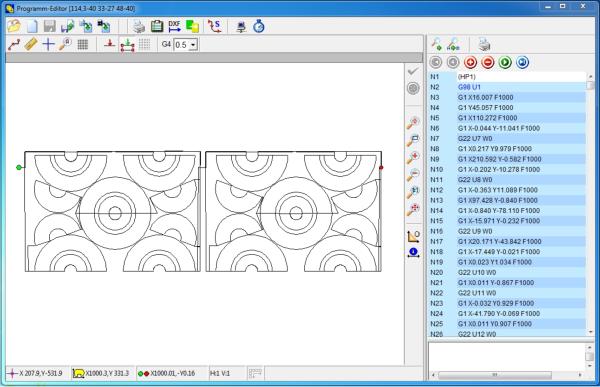
Task: Print the code list with the printer icon
Action: pos(484,44)
